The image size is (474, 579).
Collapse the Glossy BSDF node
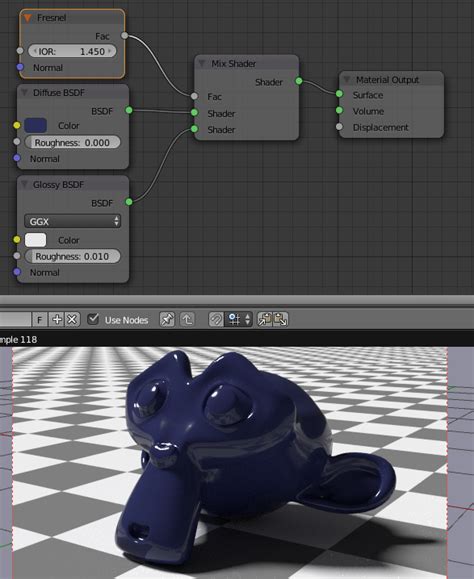(24, 184)
